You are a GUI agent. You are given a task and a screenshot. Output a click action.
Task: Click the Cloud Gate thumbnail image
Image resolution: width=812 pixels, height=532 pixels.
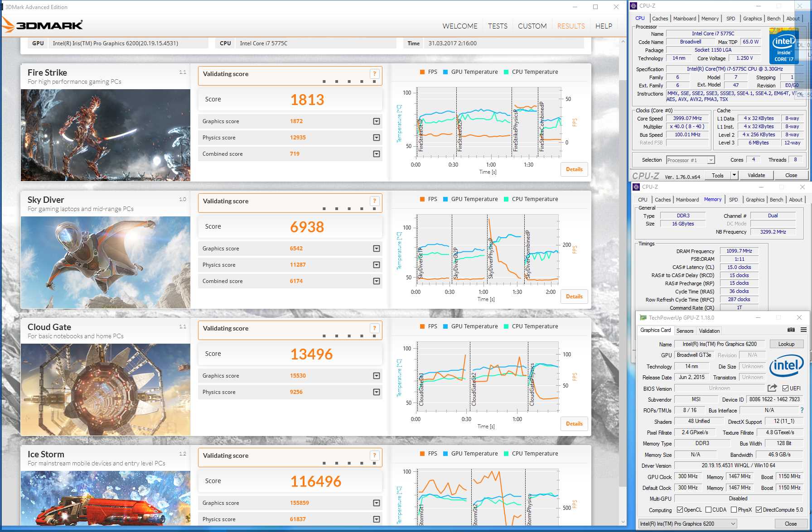point(106,389)
